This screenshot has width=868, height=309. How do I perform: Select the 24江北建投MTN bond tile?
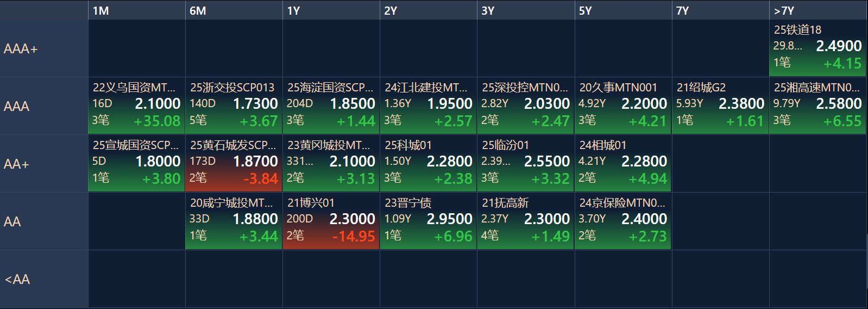tap(428, 106)
